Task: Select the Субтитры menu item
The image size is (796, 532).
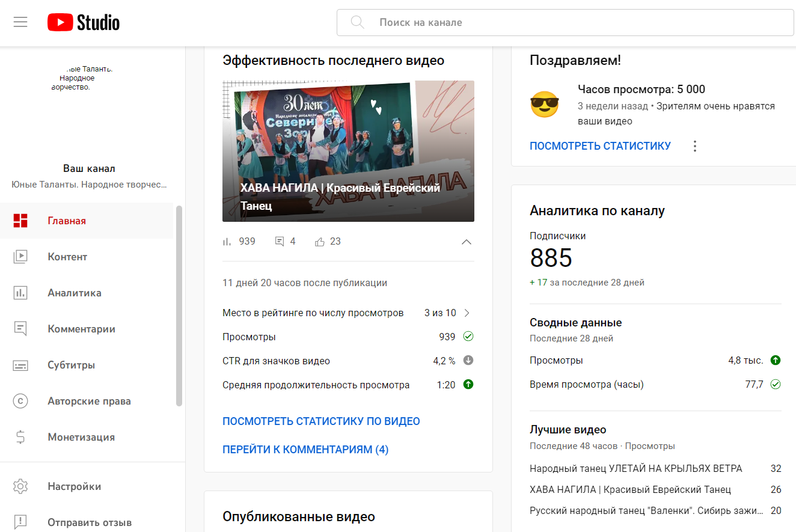Action: [87, 365]
